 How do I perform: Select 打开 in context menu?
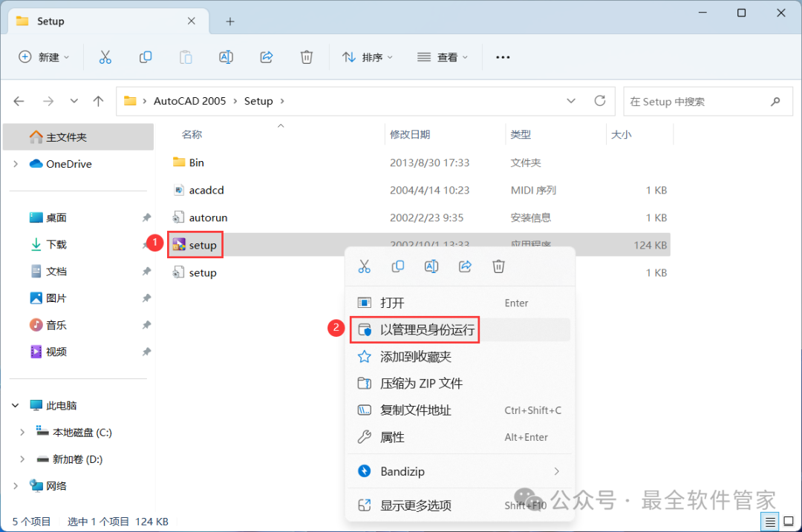pyautogui.click(x=459, y=303)
